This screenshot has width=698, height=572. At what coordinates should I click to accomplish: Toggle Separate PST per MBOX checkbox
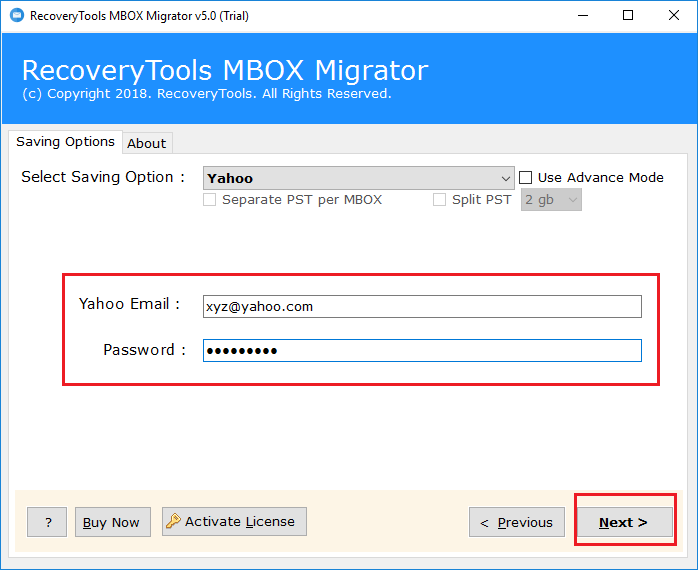210,199
